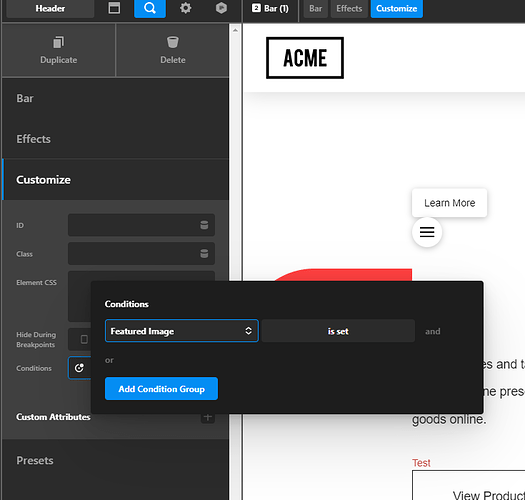The image size is (525, 500).
Task: Switch to the Bar tab in top bar
Action: coord(315,8)
